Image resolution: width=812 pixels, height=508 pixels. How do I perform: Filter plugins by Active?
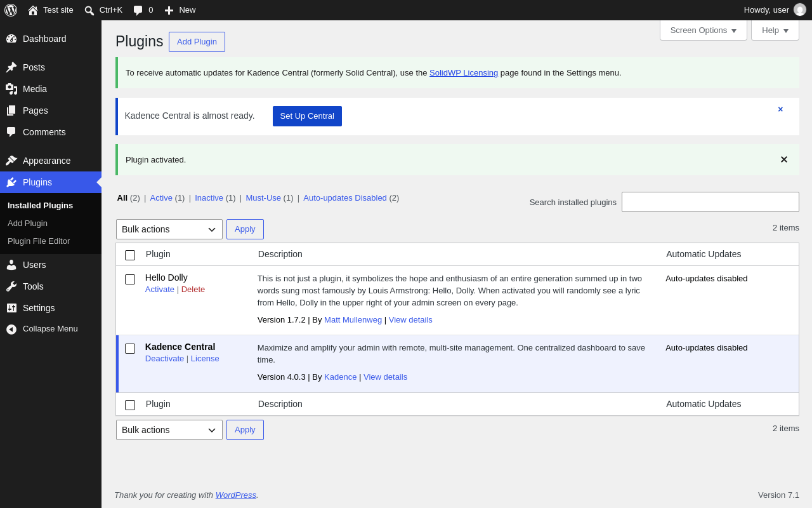click(161, 198)
